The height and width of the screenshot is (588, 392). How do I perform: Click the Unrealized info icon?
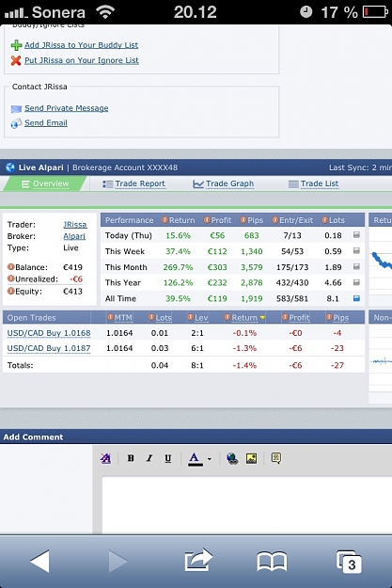pos(11,278)
